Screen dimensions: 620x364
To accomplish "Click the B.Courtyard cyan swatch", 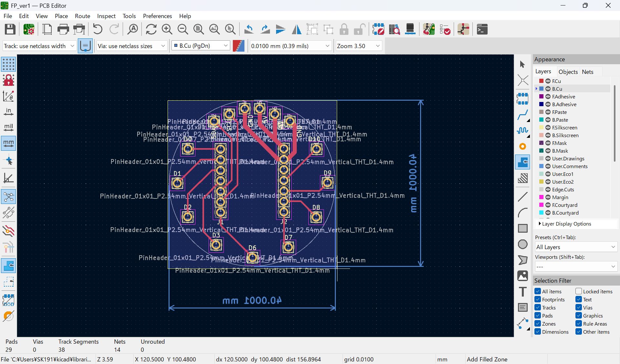I will point(541,213).
